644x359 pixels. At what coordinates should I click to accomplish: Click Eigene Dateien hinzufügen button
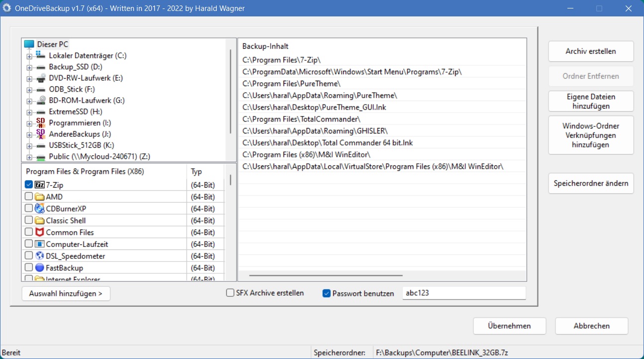[x=591, y=101]
